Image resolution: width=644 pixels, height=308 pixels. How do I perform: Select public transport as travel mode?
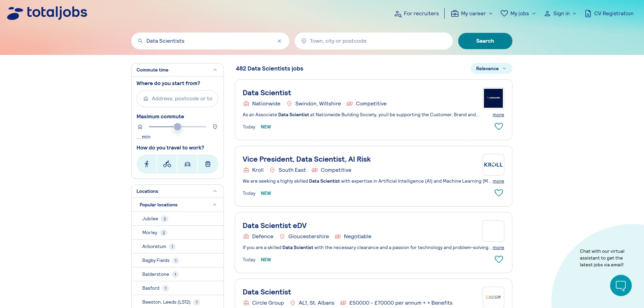[208, 164]
